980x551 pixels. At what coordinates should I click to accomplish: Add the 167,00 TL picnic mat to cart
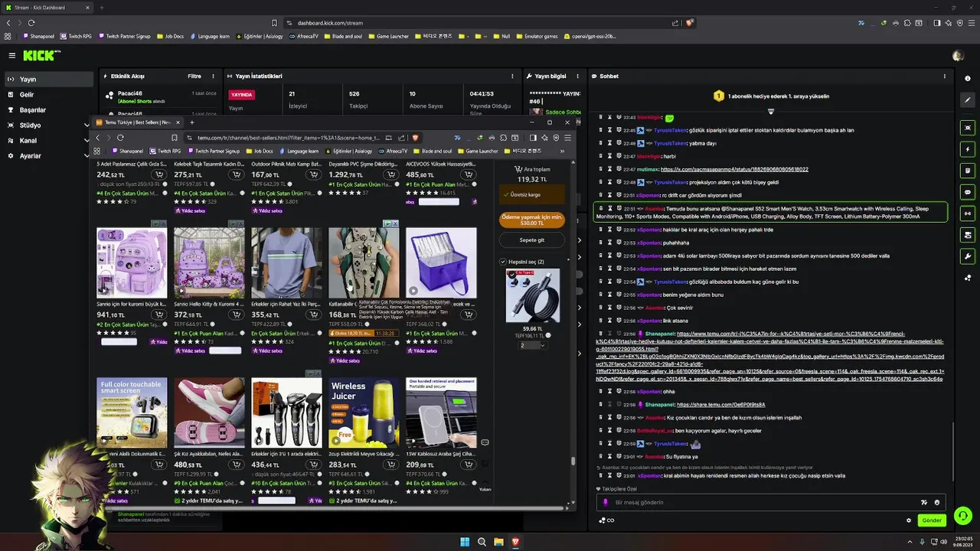point(313,174)
